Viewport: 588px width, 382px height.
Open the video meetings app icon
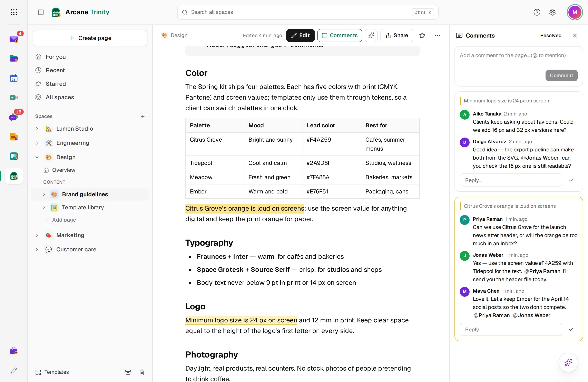tap(14, 98)
